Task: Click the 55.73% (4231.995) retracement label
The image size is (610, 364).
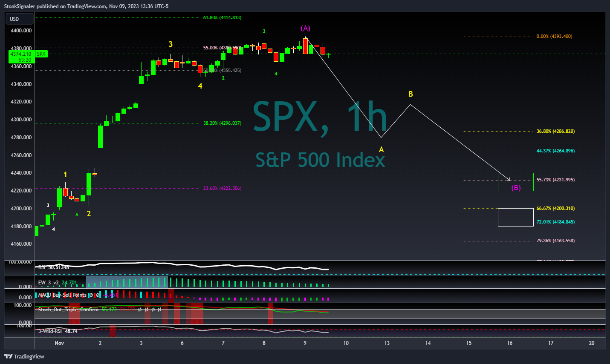Action: (555, 180)
